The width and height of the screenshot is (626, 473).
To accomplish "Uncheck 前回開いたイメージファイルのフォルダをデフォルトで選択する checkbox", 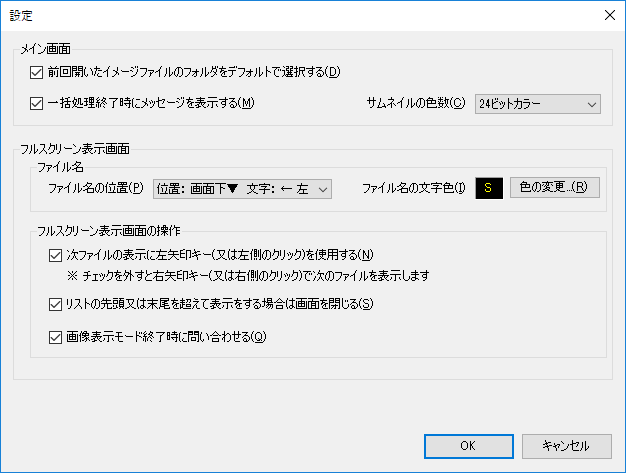I will click(36, 73).
